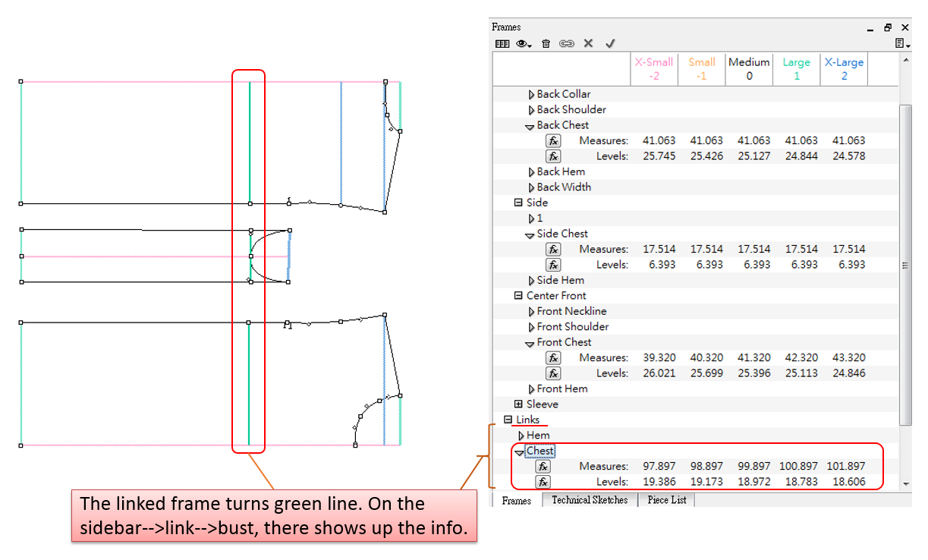Click fx icon beside Side Chest Levels

[553, 265]
